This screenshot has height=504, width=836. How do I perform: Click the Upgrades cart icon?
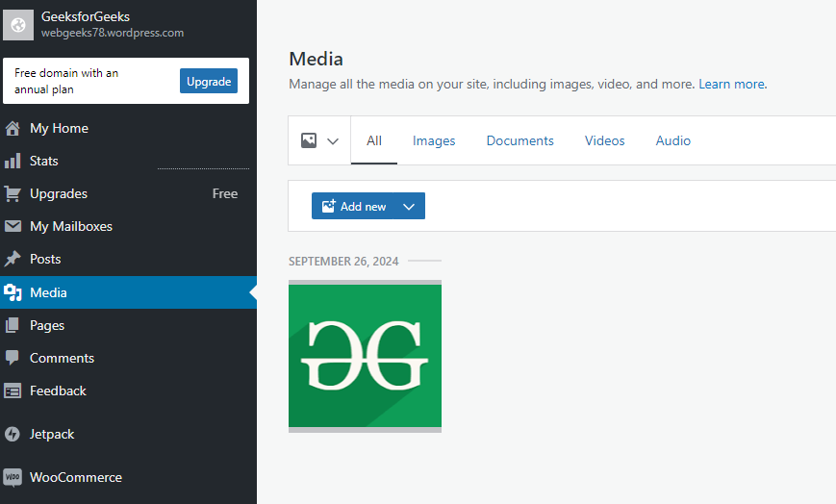[x=13, y=193]
